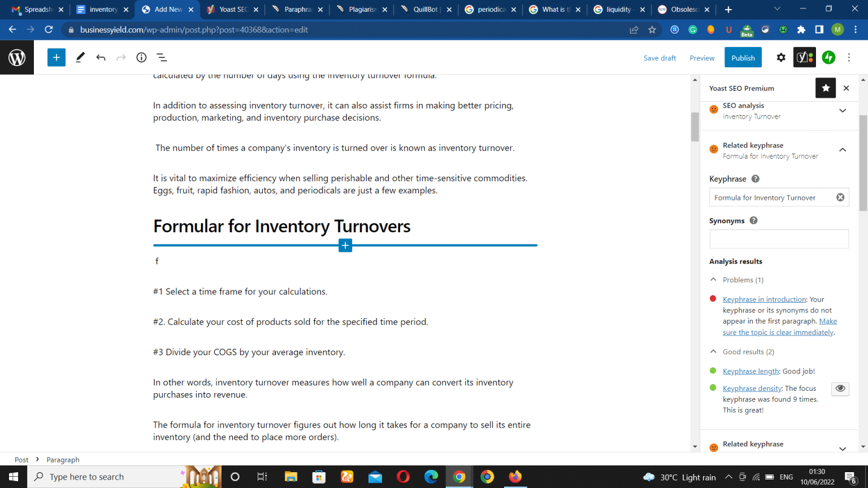The height and width of the screenshot is (488, 868).
Task: Click the Publish button
Action: click(x=743, y=58)
